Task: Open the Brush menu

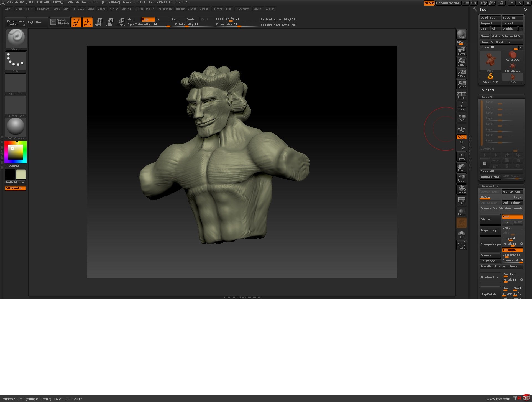Action: tap(19, 9)
